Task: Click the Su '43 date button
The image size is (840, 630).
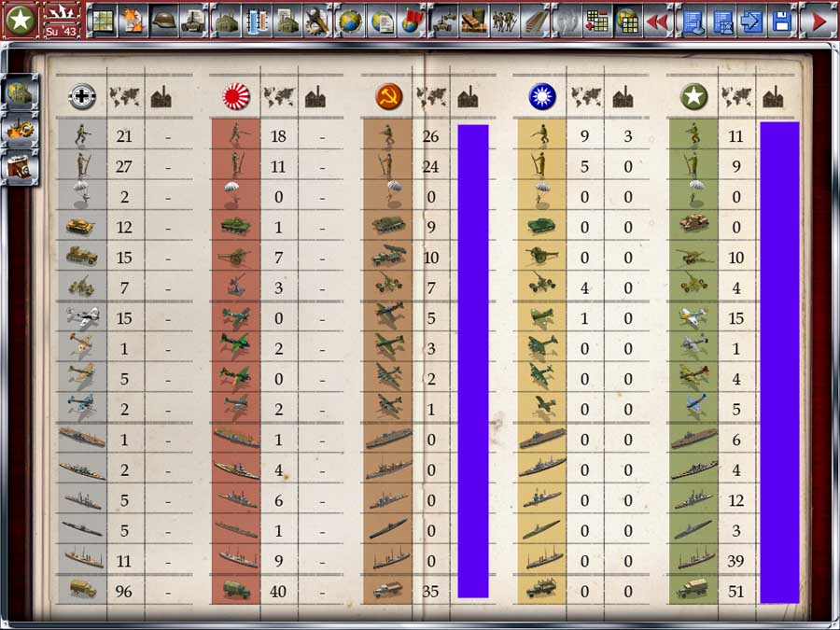Action: click(x=61, y=31)
